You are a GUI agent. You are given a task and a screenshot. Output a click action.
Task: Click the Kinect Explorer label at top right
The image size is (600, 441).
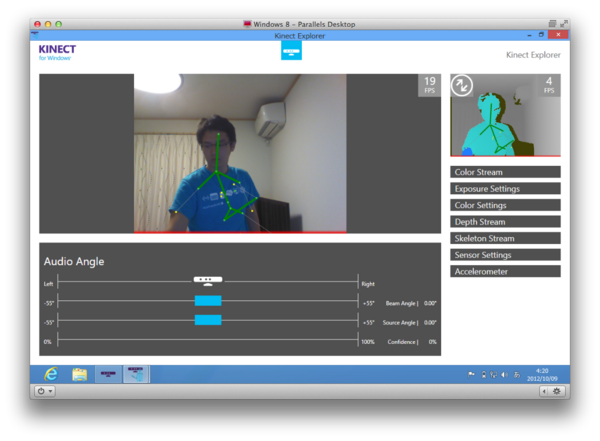point(533,55)
